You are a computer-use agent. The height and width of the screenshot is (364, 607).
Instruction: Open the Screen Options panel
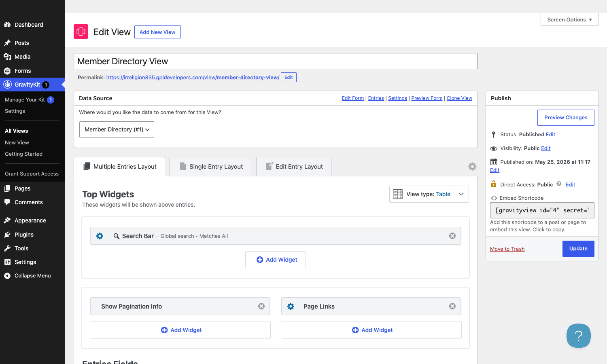coord(569,19)
